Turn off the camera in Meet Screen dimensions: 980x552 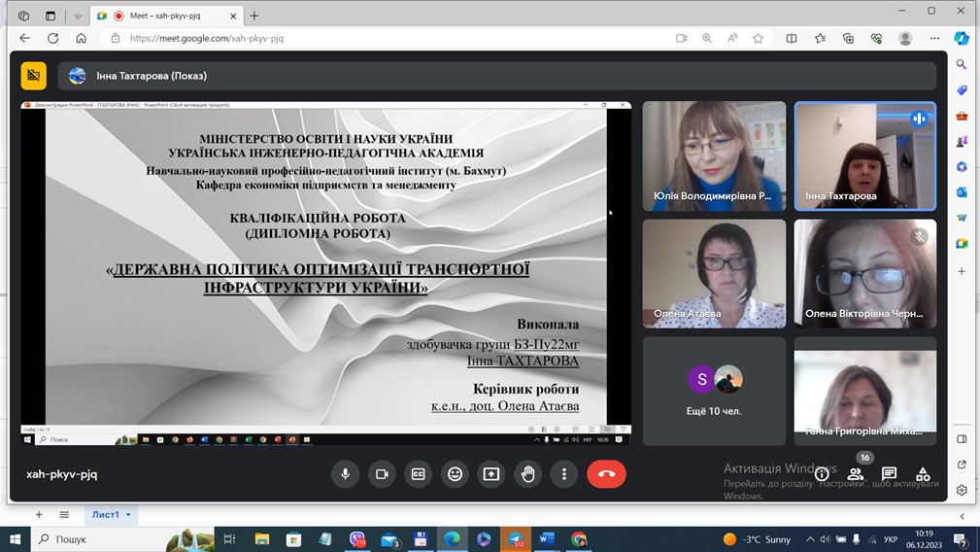(x=382, y=474)
